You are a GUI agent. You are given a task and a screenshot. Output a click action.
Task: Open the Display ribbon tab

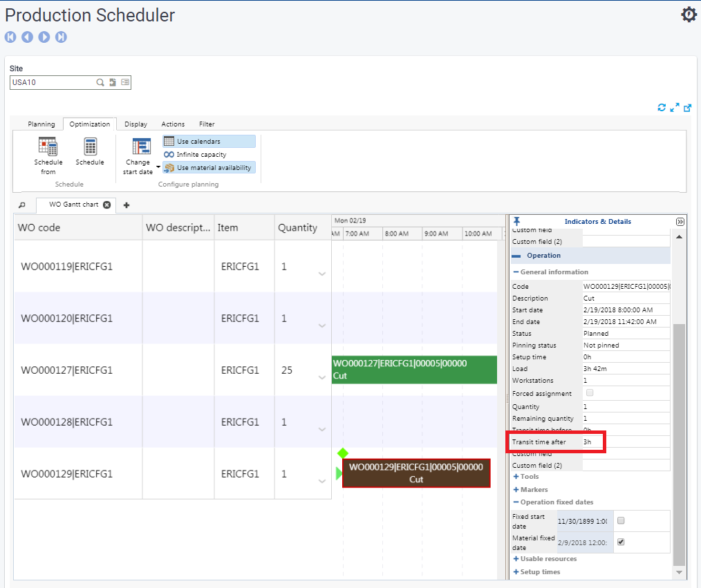coord(135,124)
